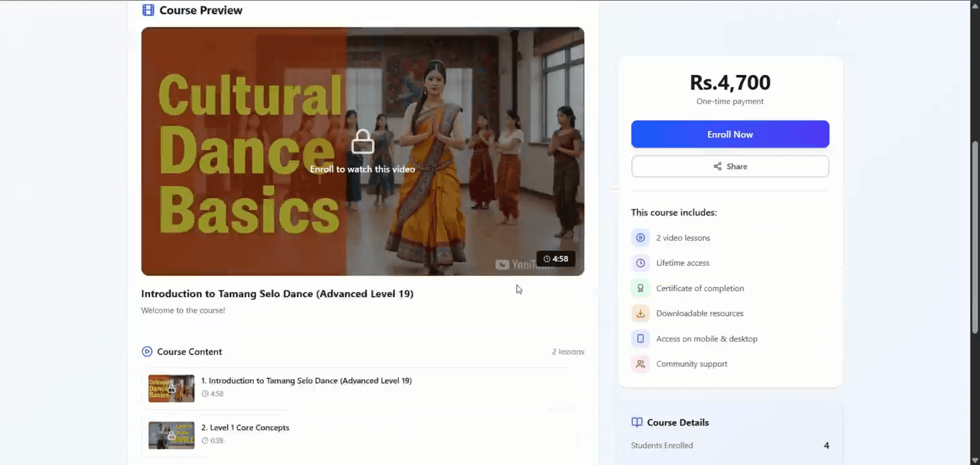This screenshot has height=465, width=980.
Task: Click the clock icon in 4:58 badge
Action: tap(547, 259)
